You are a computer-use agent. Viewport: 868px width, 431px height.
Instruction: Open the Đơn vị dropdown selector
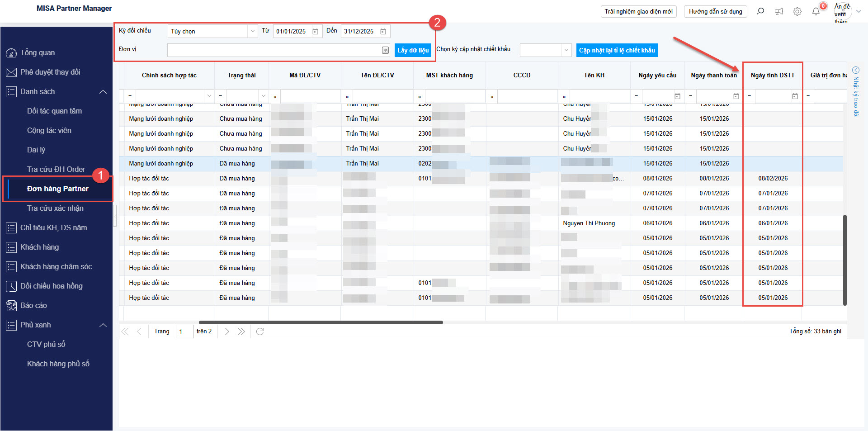(x=385, y=50)
